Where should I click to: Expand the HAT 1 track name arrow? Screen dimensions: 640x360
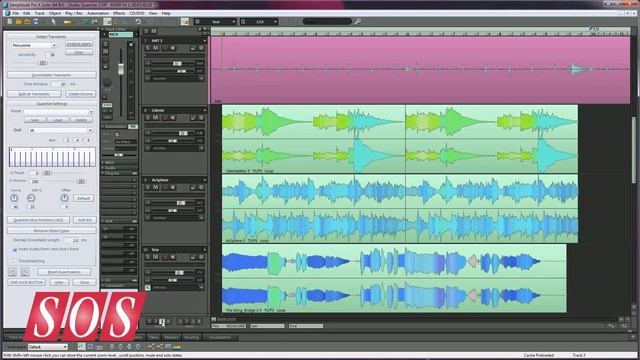[204, 41]
